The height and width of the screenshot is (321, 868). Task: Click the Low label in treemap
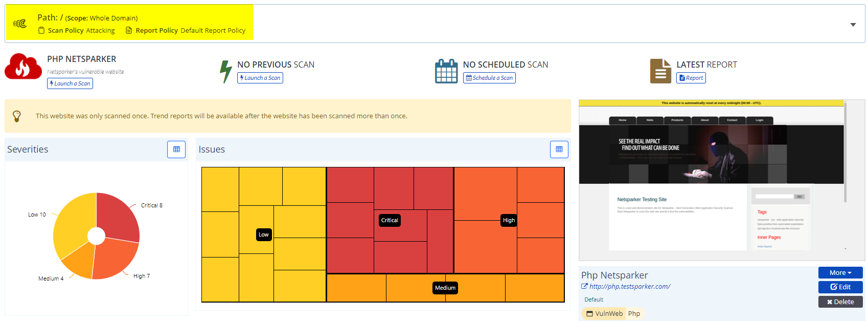pyautogui.click(x=264, y=234)
